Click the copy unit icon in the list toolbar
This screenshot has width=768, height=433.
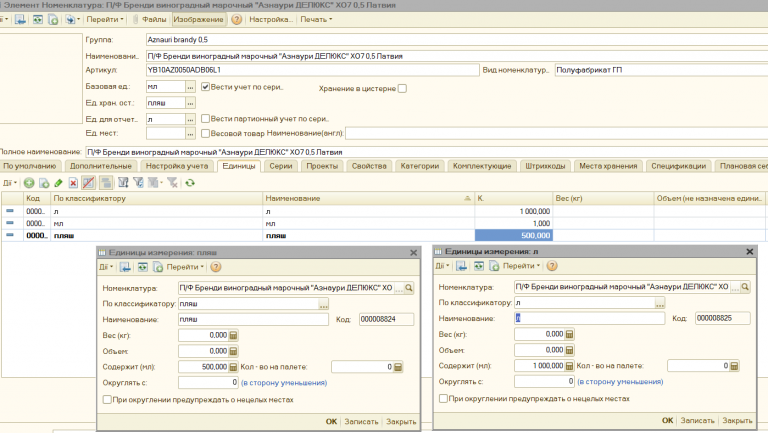coord(44,183)
